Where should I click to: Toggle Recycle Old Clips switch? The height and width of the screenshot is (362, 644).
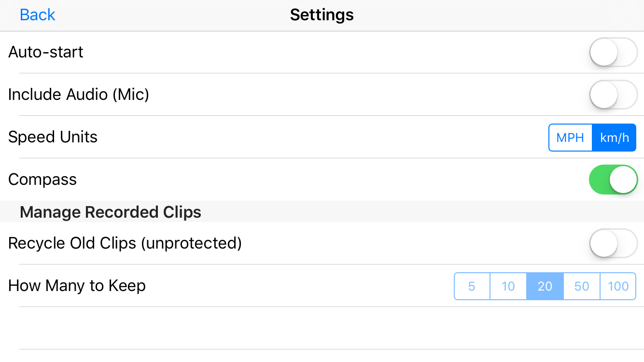(613, 243)
